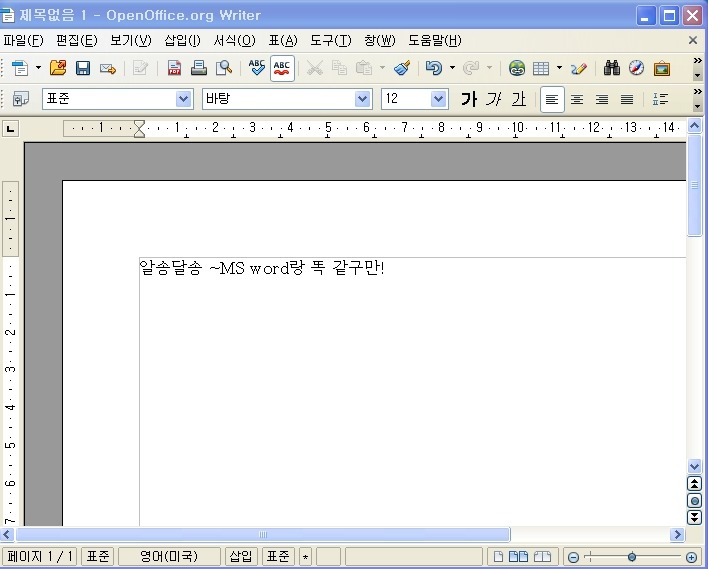The image size is (708, 569).
Task: Run the spelling and grammar check
Action: pyautogui.click(x=257, y=68)
